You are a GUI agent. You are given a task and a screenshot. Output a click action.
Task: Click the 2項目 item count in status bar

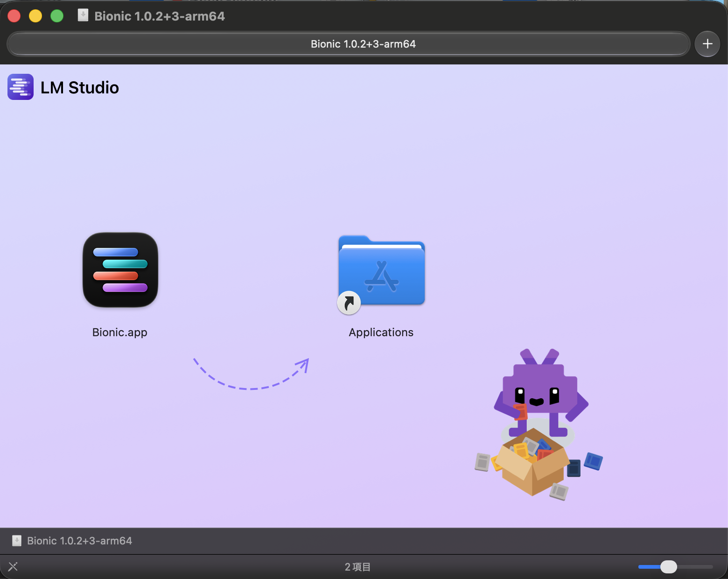(357, 567)
